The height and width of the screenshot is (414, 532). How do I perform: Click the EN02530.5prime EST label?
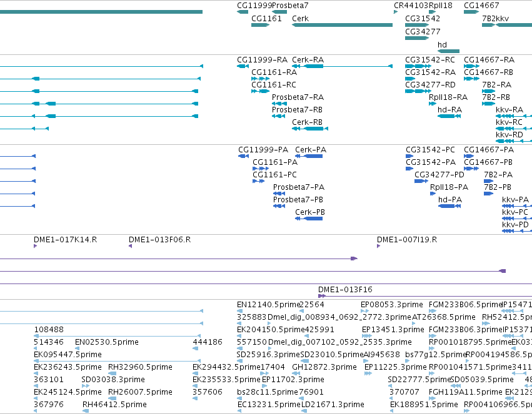click(x=107, y=342)
